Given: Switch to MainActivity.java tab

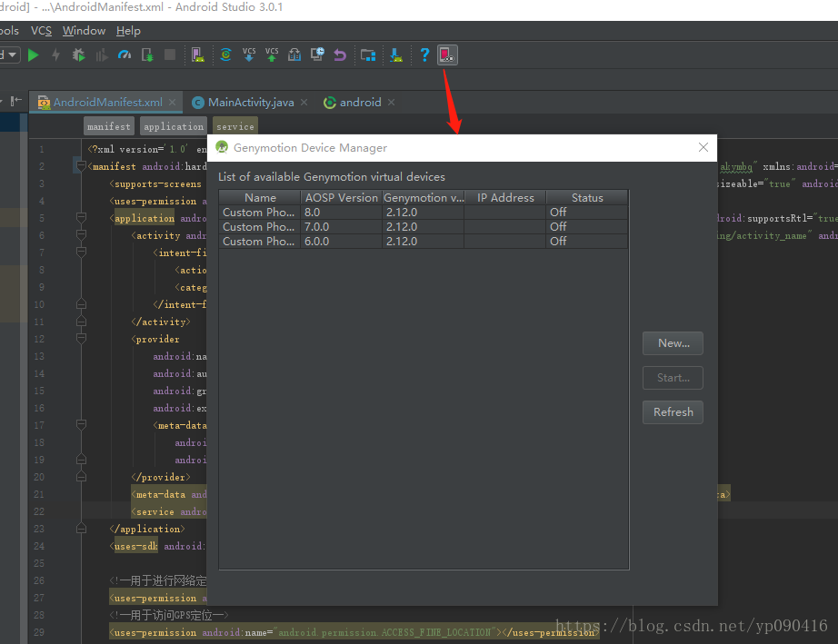Looking at the screenshot, I should click(251, 102).
